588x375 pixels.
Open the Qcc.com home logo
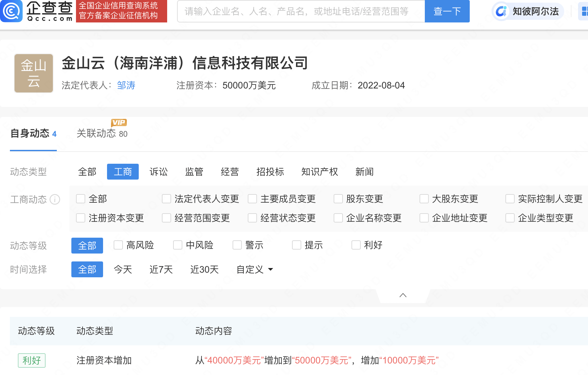click(37, 11)
